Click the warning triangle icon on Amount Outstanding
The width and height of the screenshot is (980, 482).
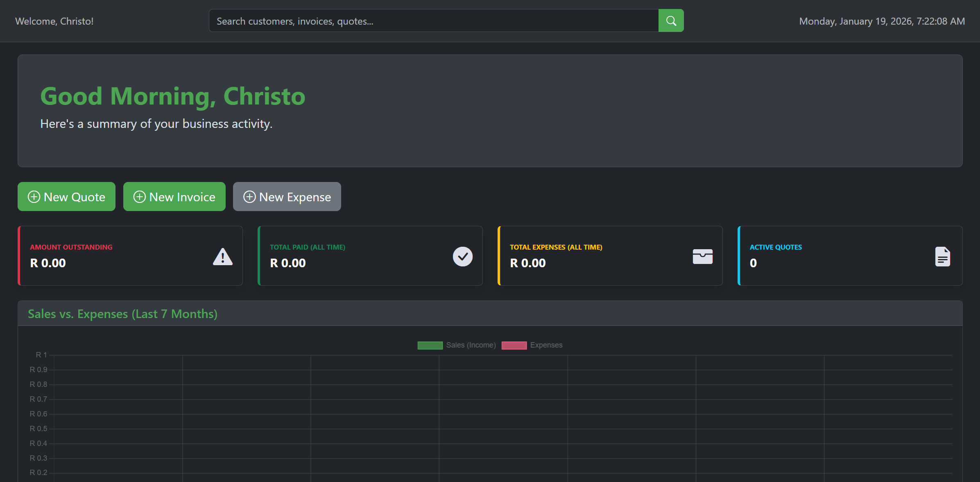(x=223, y=257)
